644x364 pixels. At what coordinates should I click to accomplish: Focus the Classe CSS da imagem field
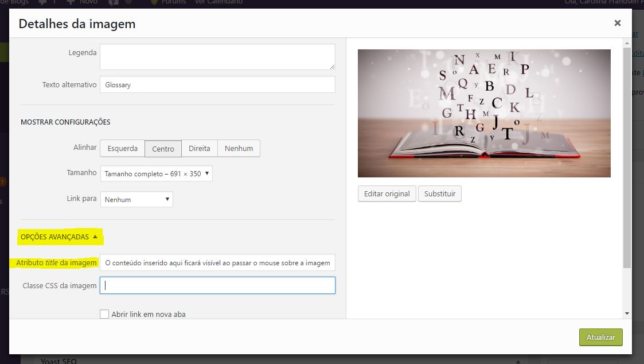pyautogui.click(x=217, y=285)
